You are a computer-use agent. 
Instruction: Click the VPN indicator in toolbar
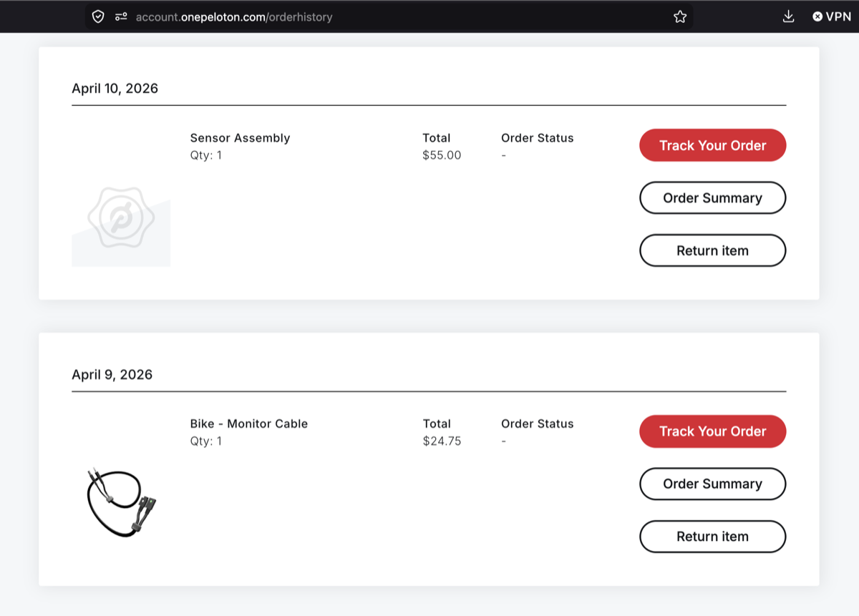[x=832, y=16]
